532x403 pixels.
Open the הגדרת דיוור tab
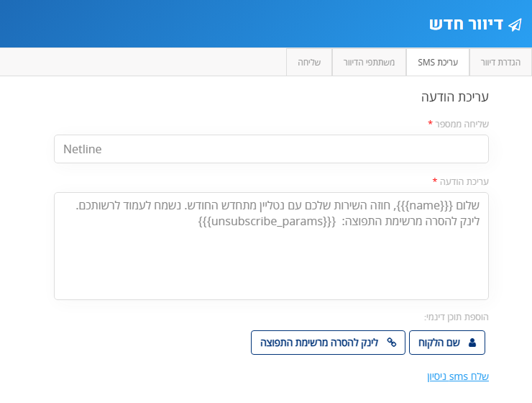[500, 63]
